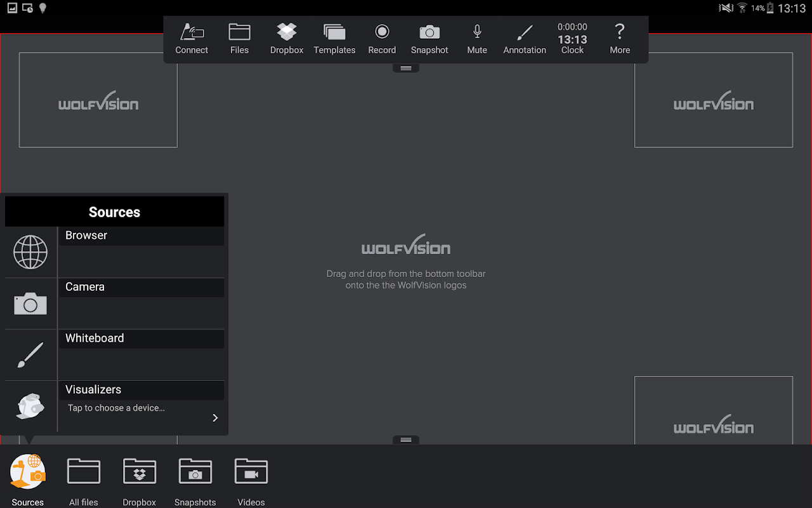Tap the Sources panel header

pyautogui.click(x=114, y=211)
